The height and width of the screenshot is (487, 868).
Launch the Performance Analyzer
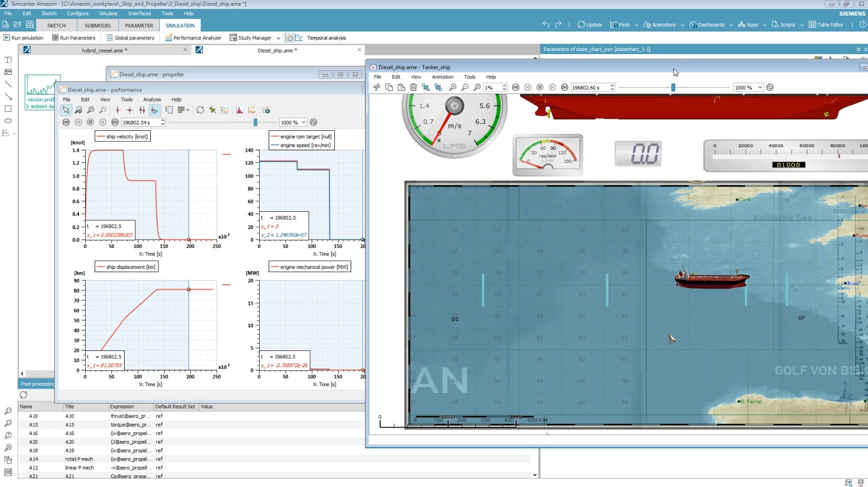(193, 38)
